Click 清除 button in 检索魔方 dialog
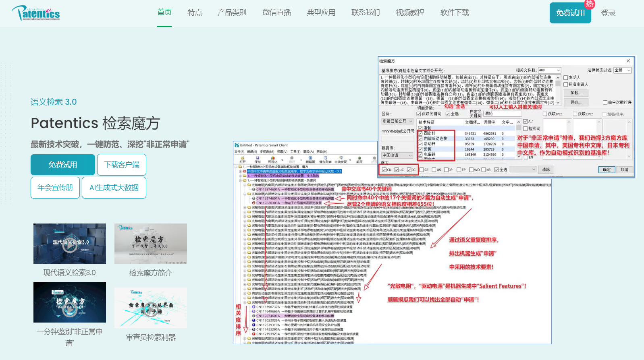This screenshot has height=360, width=644. click(546, 170)
